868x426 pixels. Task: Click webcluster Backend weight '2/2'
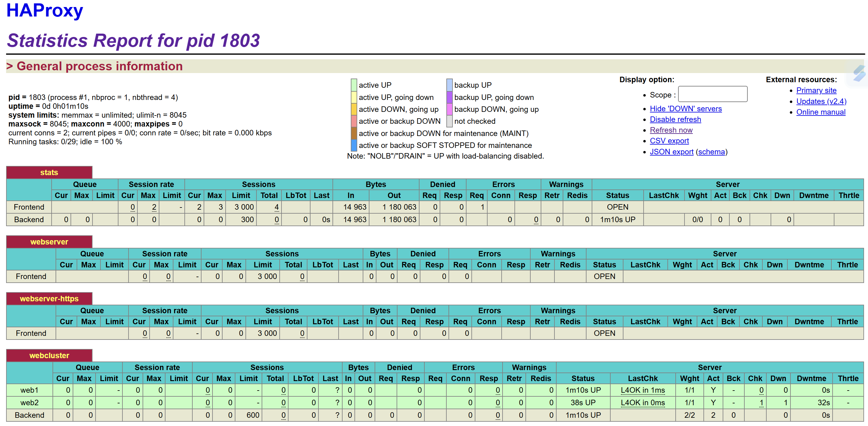point(689,415)
